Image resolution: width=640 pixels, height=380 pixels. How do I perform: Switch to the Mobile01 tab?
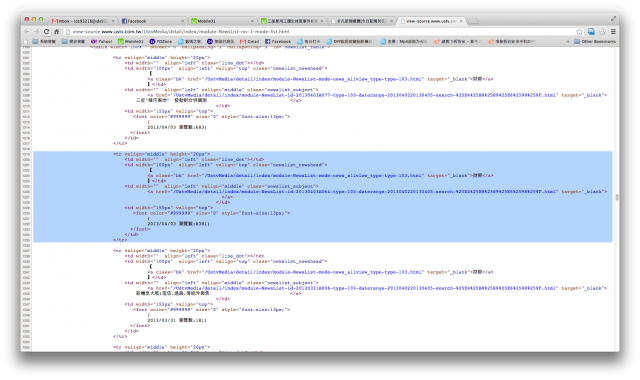click(223, 21)
